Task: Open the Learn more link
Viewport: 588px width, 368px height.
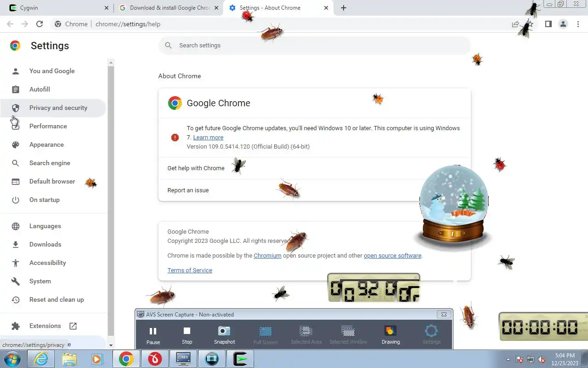Action: (x=208, y=137)
